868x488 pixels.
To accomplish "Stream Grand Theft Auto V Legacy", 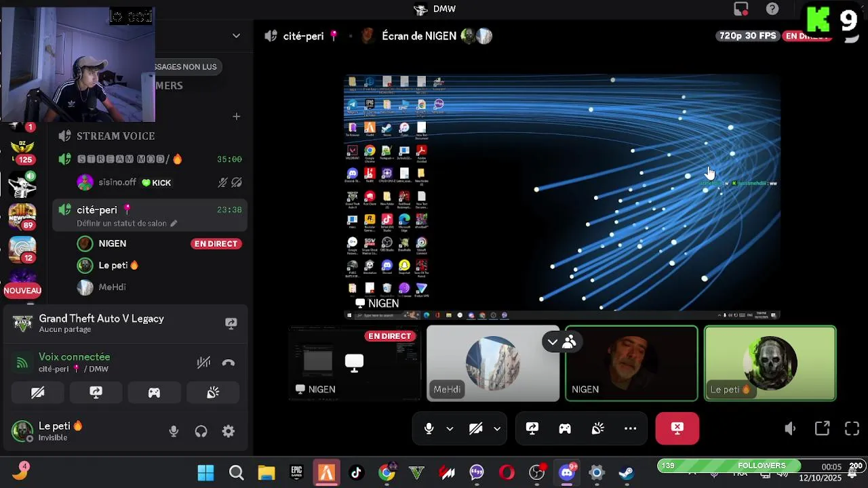I will coord(231,323).
